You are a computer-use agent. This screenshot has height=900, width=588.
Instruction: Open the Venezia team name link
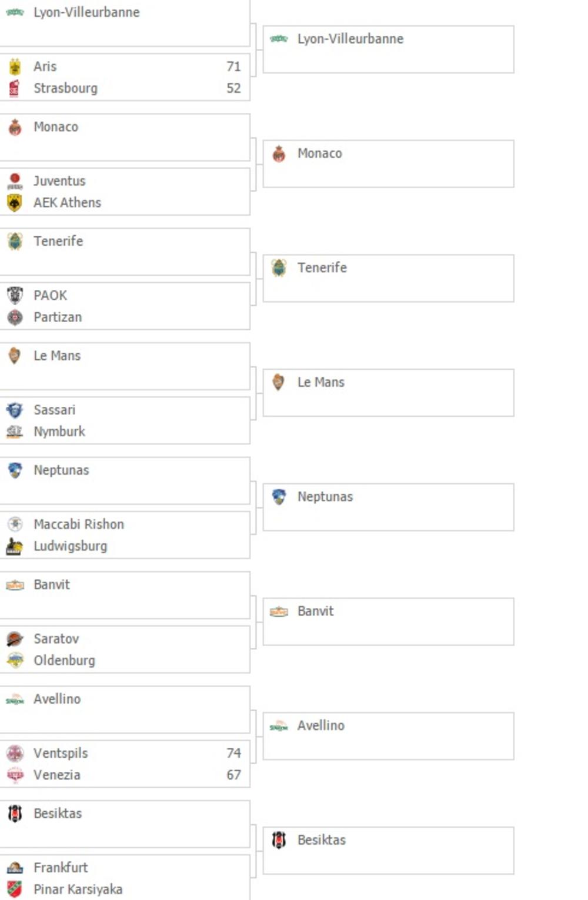tap(56, 775)
